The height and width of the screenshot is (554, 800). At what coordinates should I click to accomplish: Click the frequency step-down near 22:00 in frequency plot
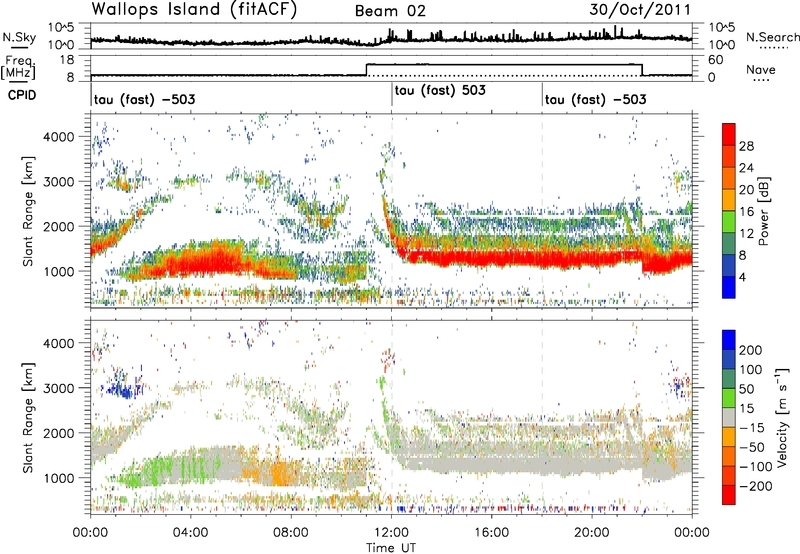(x=642, y=70)
